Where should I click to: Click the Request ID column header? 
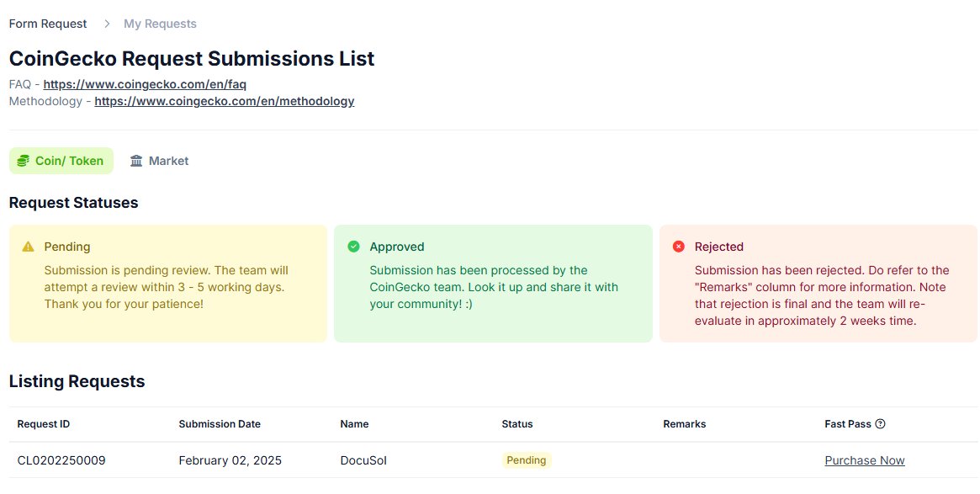44,424
